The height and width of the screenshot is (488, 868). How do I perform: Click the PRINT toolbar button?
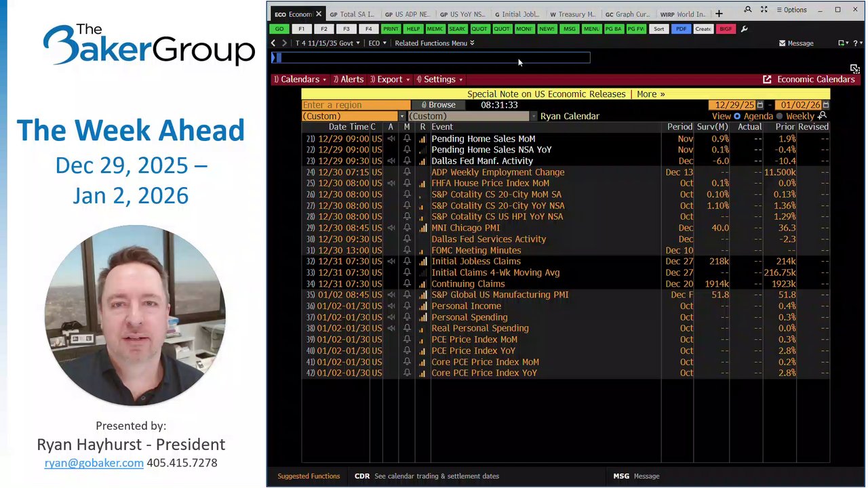click(x=391, y=29)
